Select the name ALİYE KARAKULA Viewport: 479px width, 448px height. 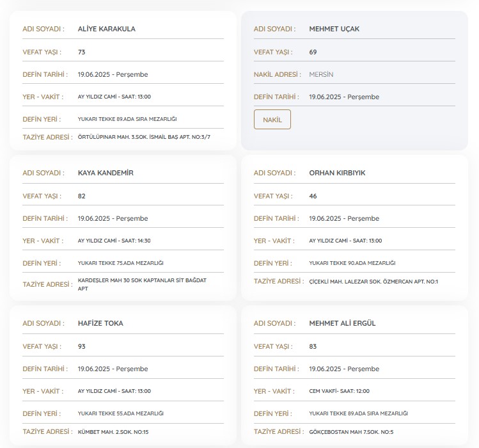107,29
